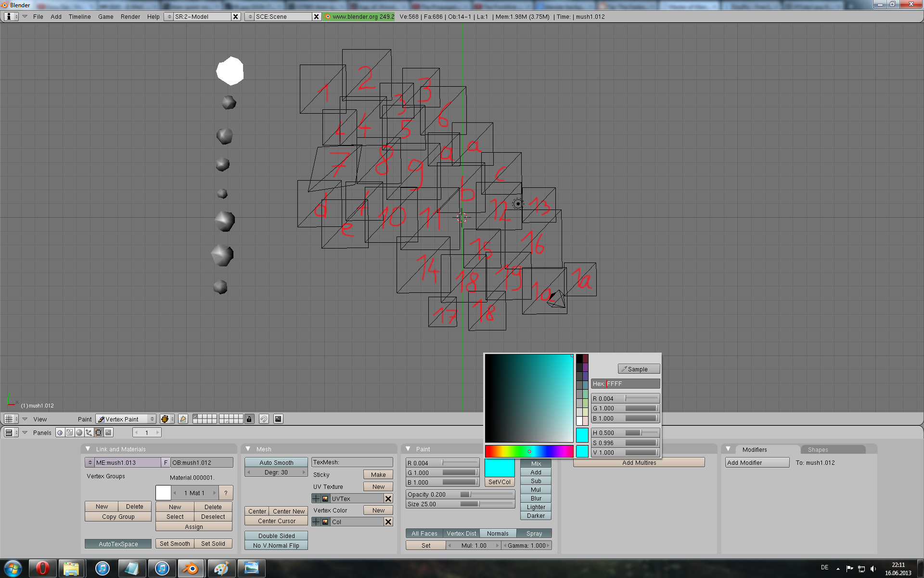Collapse the Mesh panel triangle
Viewport: 924px width, 578px height.
[x=248, y=449]
